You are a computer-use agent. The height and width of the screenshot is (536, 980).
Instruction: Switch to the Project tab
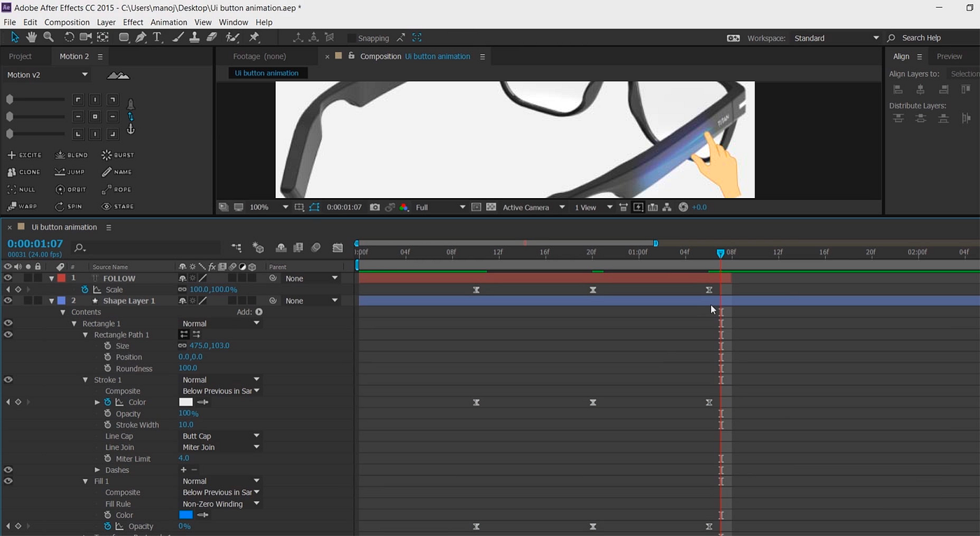click(20, 56)
